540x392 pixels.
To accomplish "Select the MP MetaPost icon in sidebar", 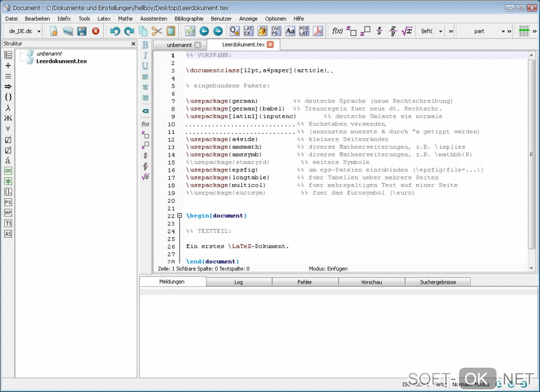I will 8,213.
